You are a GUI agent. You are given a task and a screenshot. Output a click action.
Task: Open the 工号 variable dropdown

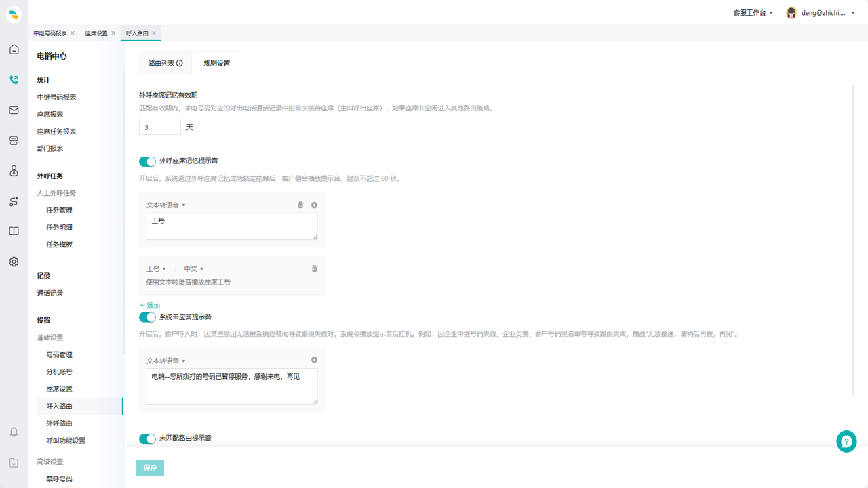click(156, 268)
